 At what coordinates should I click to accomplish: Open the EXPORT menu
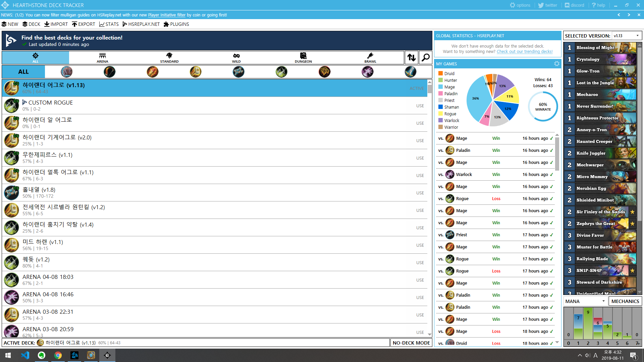(x=84, y=24)
